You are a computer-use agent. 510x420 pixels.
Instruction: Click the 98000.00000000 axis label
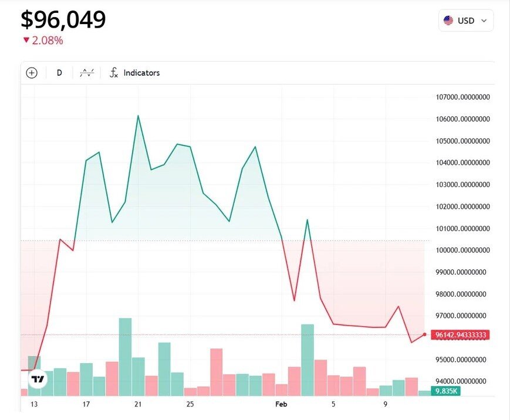[461, 294]
